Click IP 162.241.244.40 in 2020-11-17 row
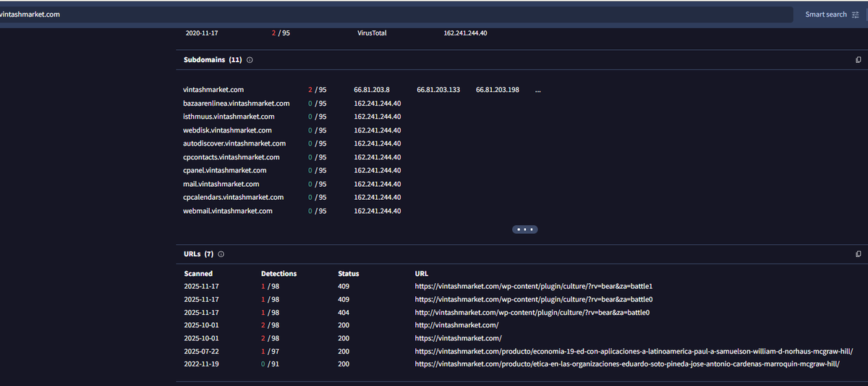This screenshot has height=386, width=868. tap(465, 33)
